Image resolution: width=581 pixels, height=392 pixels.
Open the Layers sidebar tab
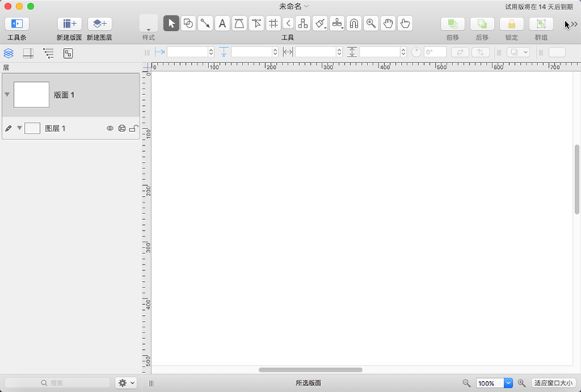point(9,53)
